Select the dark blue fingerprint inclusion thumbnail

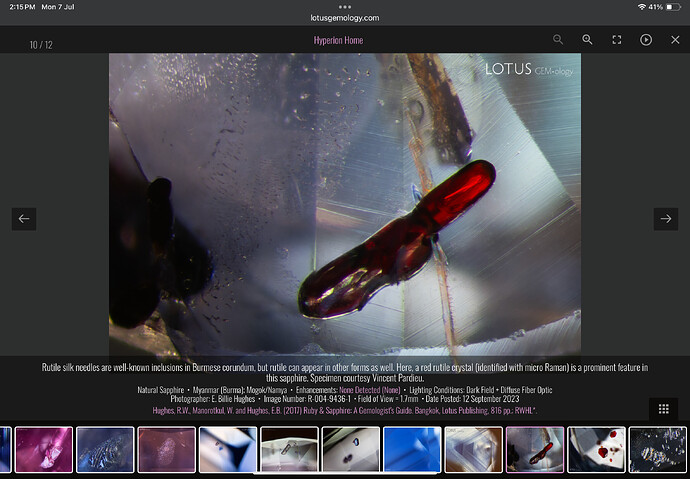pyautogui.click(x=105, y=450)
